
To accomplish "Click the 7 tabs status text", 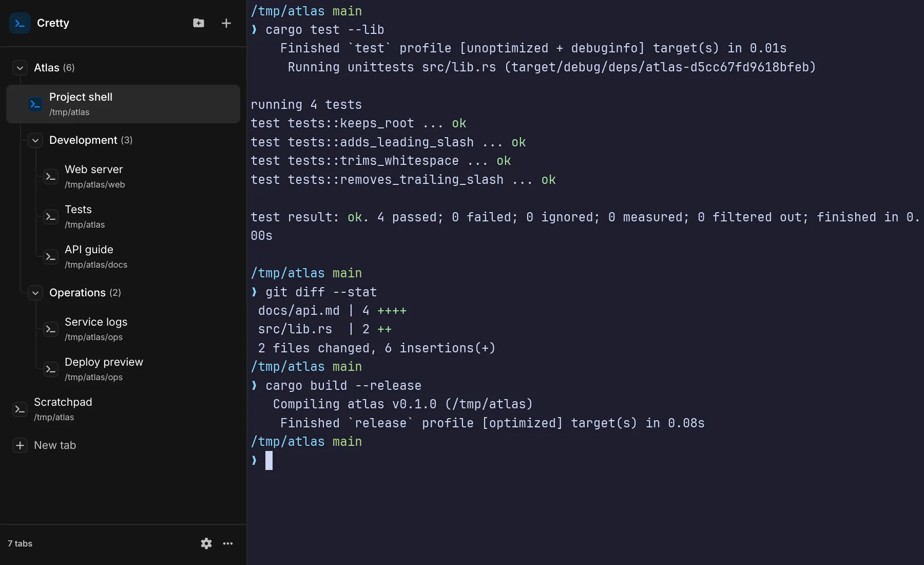I will [20, 543].
